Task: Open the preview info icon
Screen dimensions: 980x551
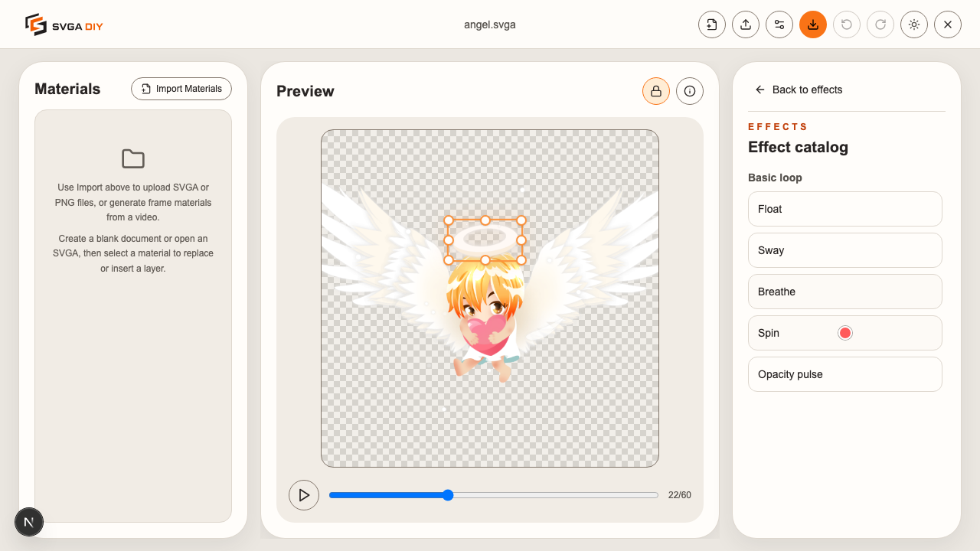Action: point(690,91)
